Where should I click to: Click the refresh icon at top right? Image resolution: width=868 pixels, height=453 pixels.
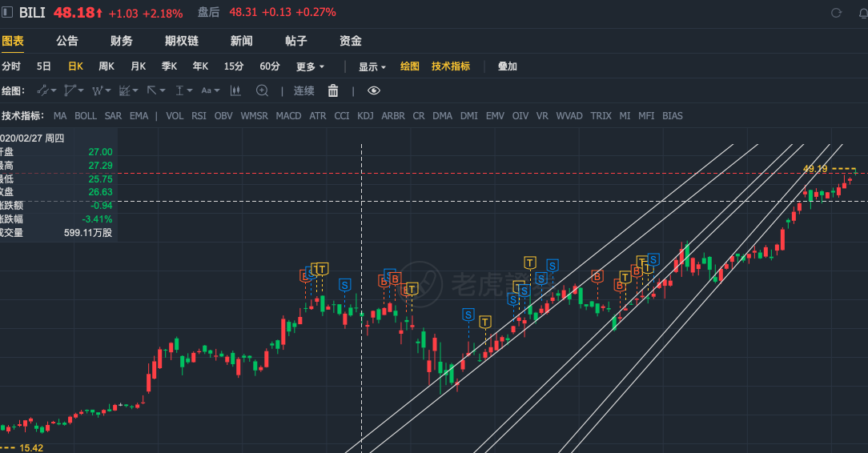pyautogui.click(x=837, y=13)
